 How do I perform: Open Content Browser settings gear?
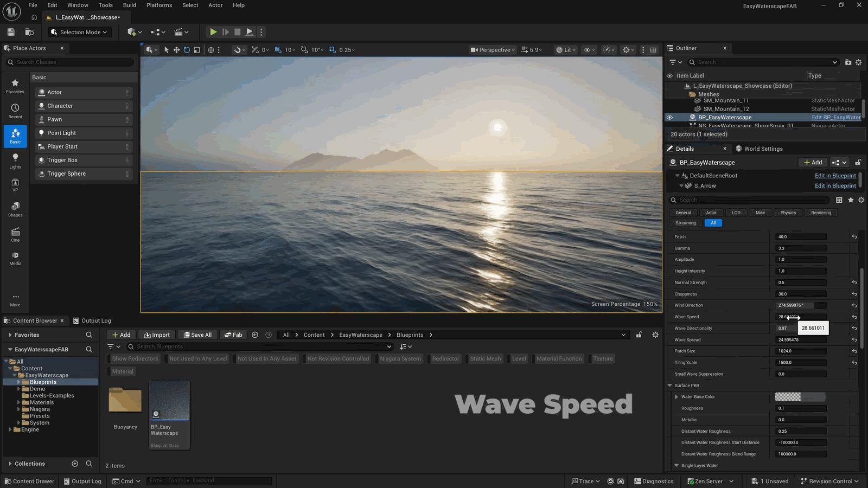655,335
